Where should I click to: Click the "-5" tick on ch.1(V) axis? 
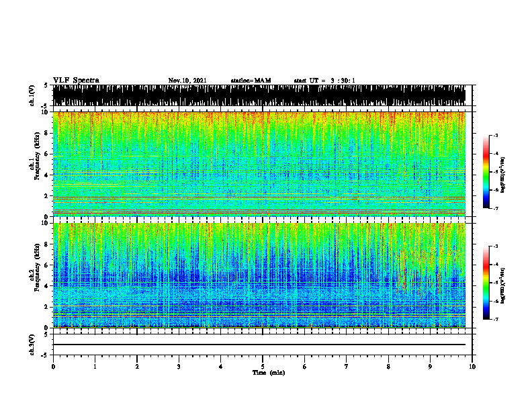(45, 106)
